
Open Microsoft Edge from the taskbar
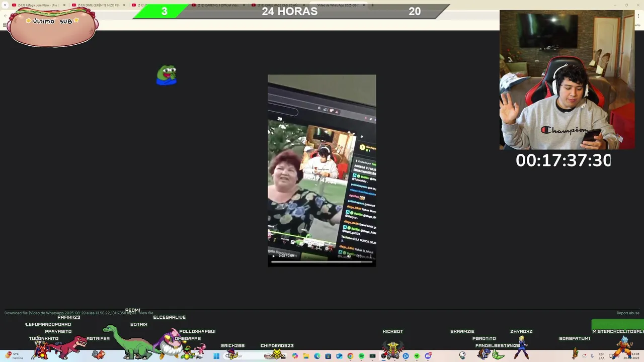click(317, 356)
